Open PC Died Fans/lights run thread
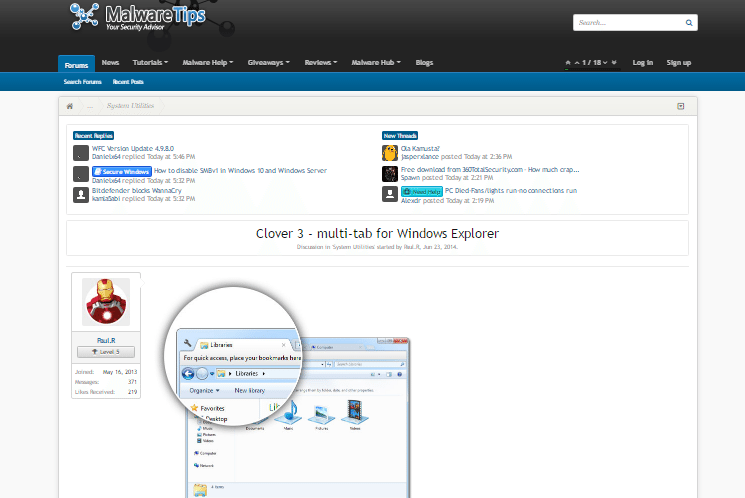 coord(511,191)
